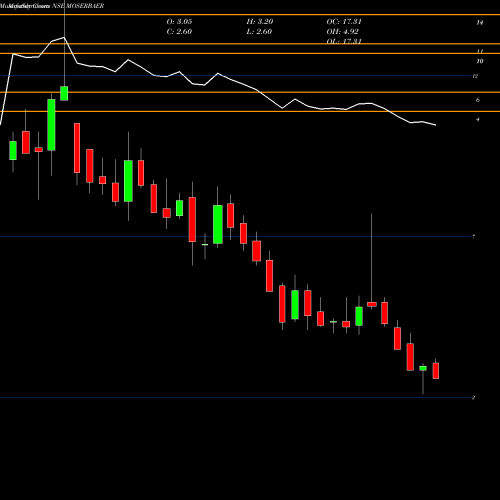
Task: Click the '7' label on the blue gridline
Action: coord(474,237)
